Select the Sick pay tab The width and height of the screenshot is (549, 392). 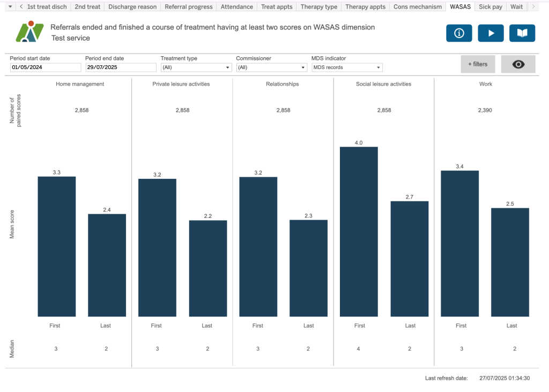click(x=490, y=7)
